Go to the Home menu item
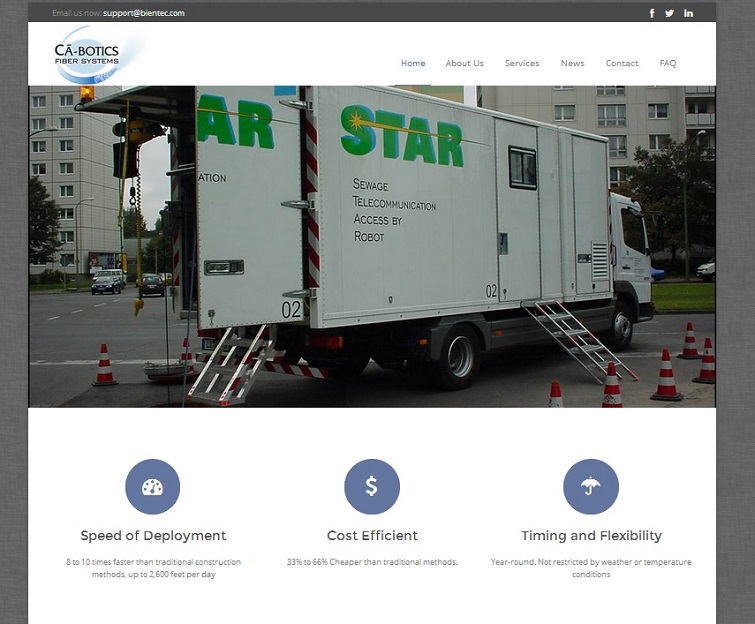The image size is (755, 624). tap(413, 63)
